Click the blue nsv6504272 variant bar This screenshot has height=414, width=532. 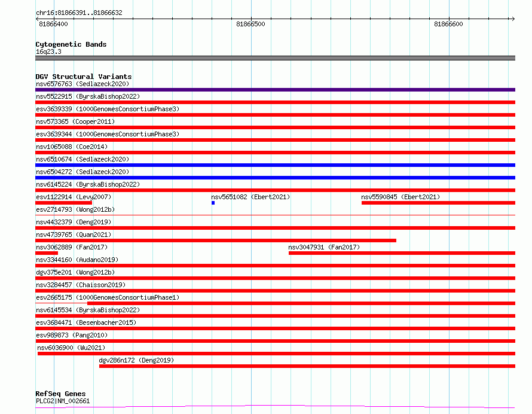[x=275, y=178]
